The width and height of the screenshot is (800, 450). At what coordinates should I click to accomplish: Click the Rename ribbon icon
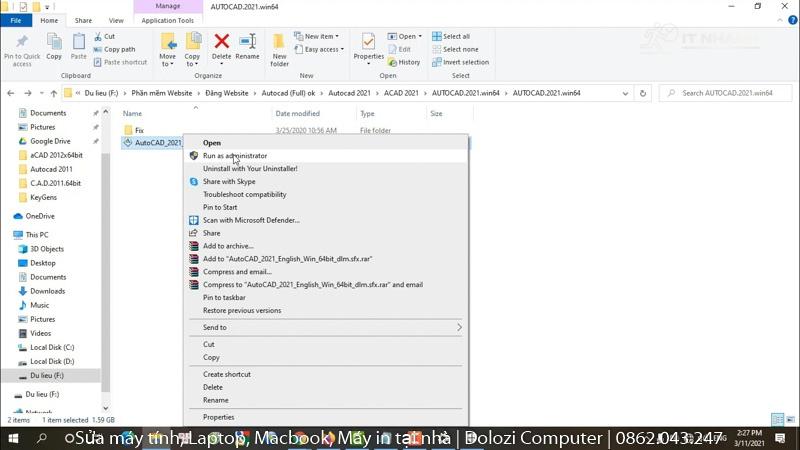(x=247, y=47)
